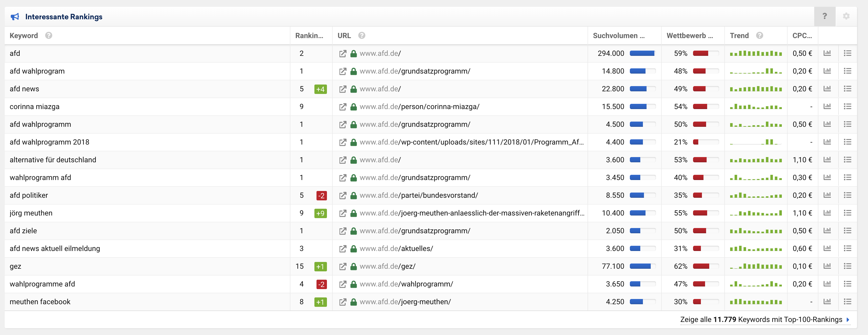Click the green trend sparkline for jörg meuthen
This screenshot has height=335, width=868.
pos(756,213)
